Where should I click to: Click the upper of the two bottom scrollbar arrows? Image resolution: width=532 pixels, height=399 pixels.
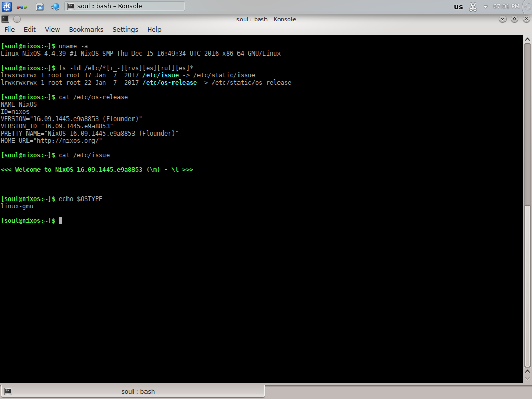527,371
